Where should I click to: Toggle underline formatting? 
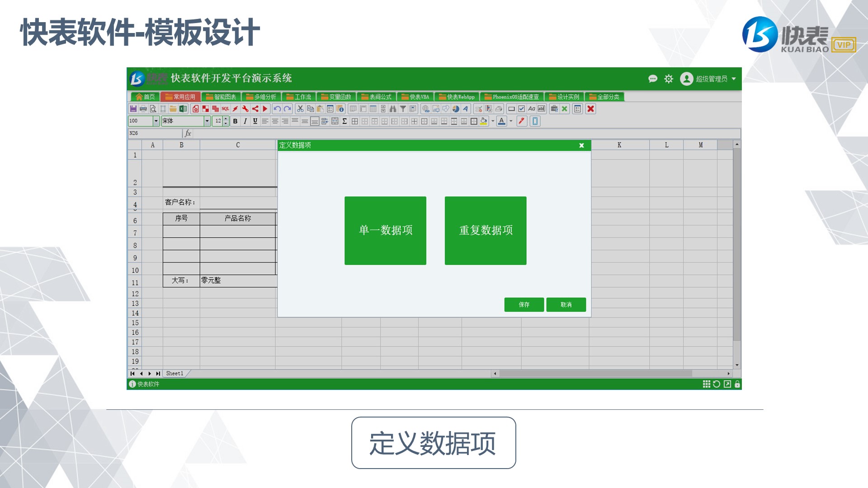click(x=255, y=121)
